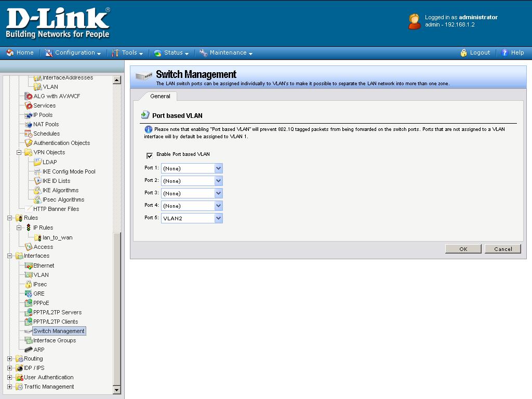This screenshot has width=532, height=399.
Task: Click the ARP icon in Interfaces tree
Action: click(x=29, y=350)
